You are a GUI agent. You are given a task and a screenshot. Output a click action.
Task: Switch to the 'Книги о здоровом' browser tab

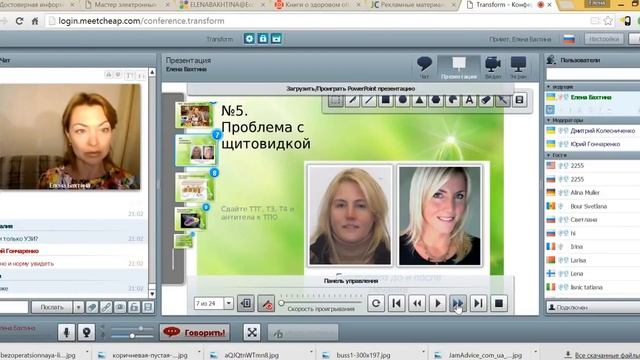pyautogui.click(x=317, y=5)
